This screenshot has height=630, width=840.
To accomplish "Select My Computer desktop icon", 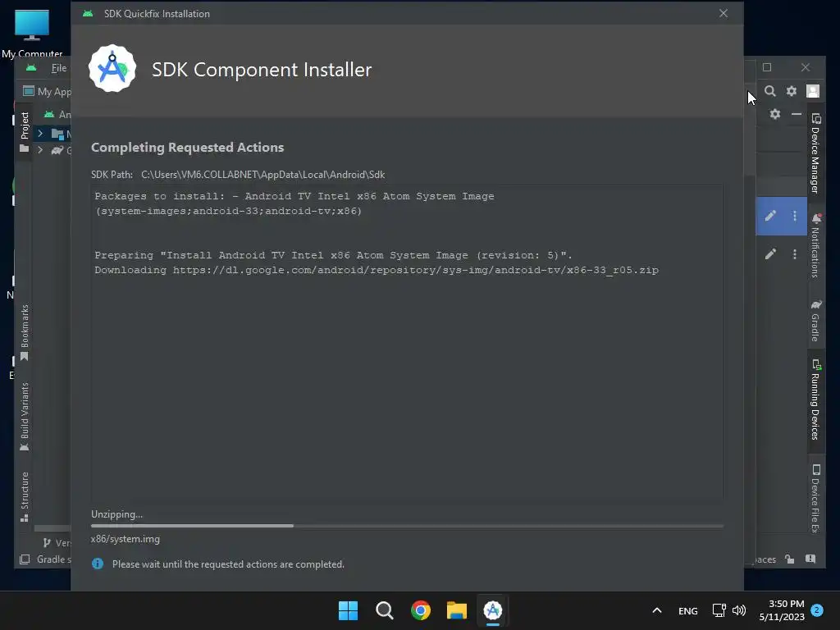I will point(32,33).
